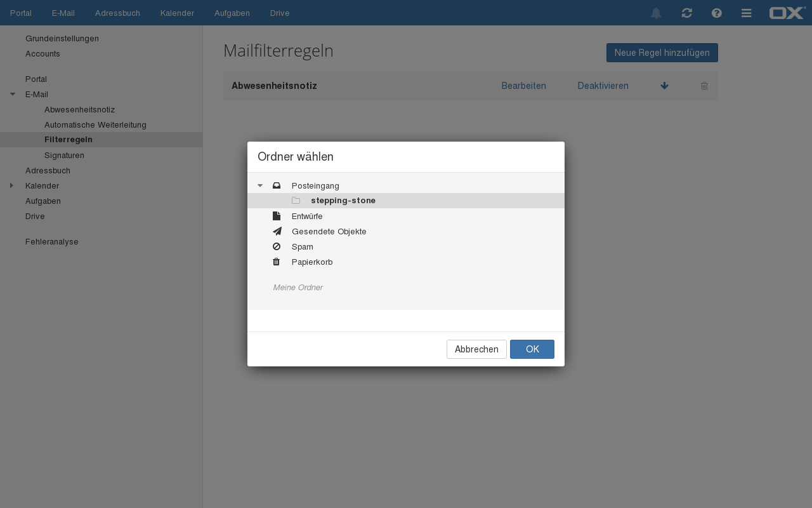Click the notification bell icon
Viewport: 812px width, 508px height.
[656, 13]
